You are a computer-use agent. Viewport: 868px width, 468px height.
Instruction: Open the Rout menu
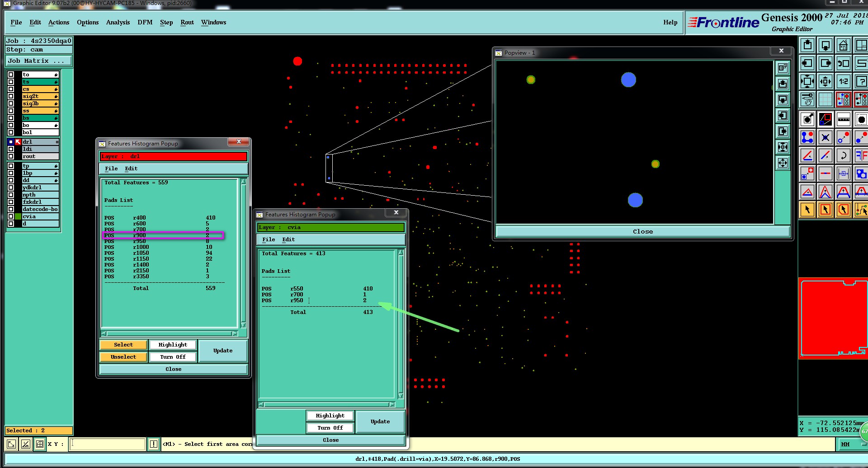187,22
